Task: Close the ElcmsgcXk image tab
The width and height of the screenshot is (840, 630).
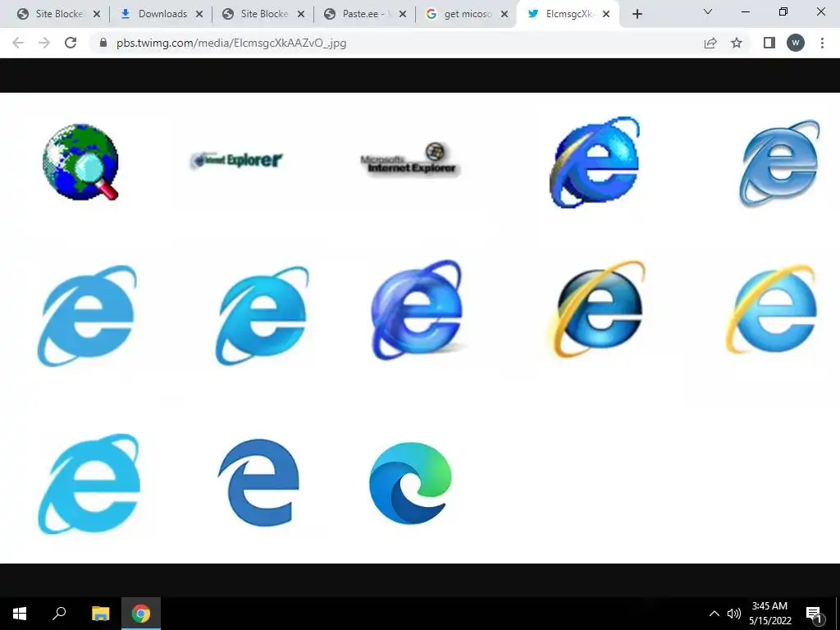Action: click(x=606, y=15)
